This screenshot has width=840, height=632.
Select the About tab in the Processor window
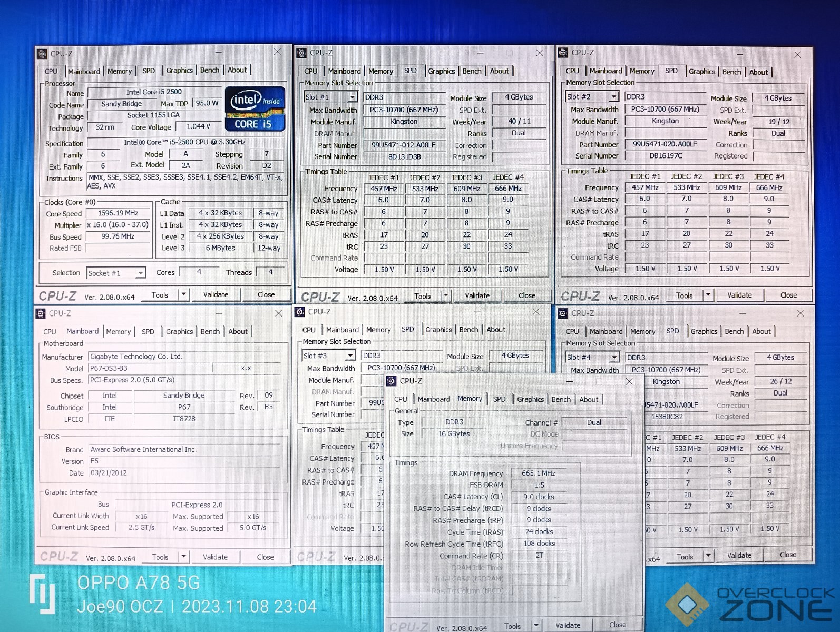tap(237, 70)
